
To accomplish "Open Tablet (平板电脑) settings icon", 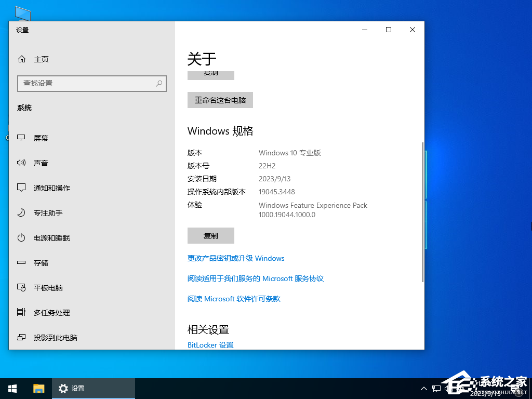I will [21, 287].
